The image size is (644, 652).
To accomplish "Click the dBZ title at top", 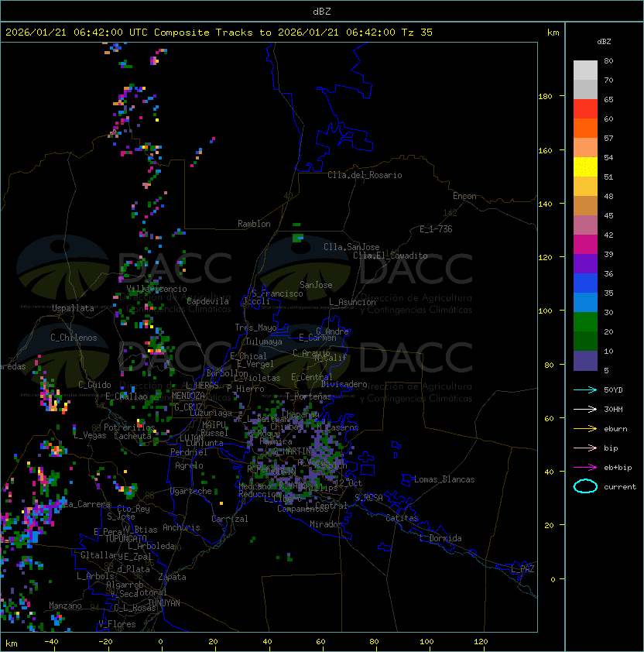I will [322, 11].
